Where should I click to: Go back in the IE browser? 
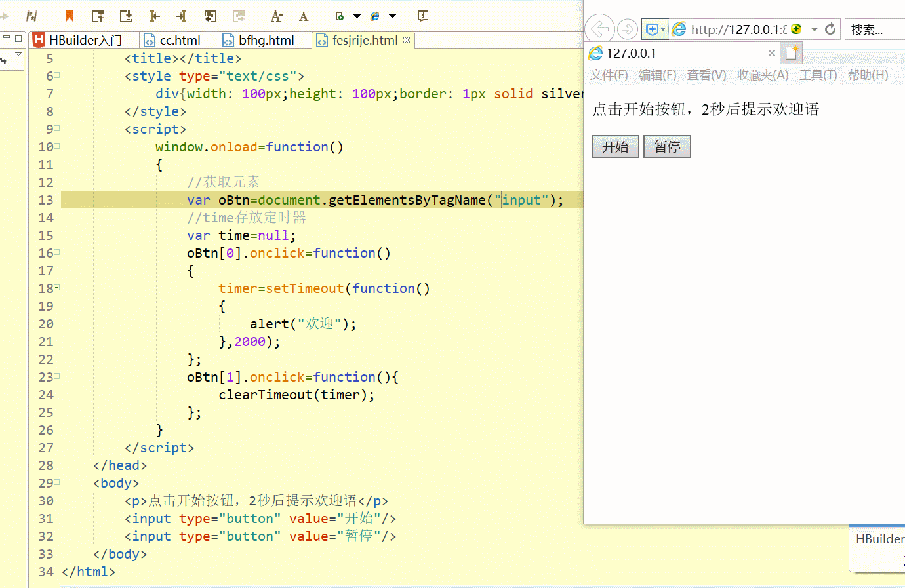(599, 29)
